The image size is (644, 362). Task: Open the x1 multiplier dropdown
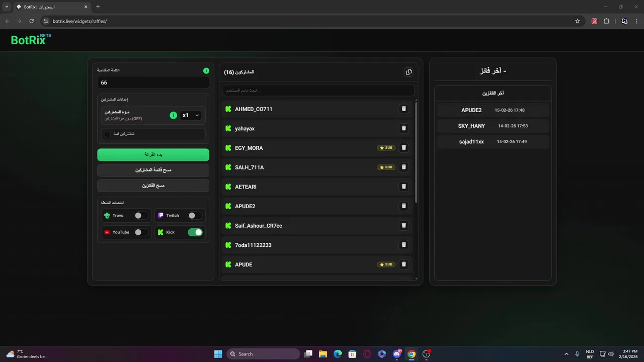pyautogui.click(x=191, y=115)
